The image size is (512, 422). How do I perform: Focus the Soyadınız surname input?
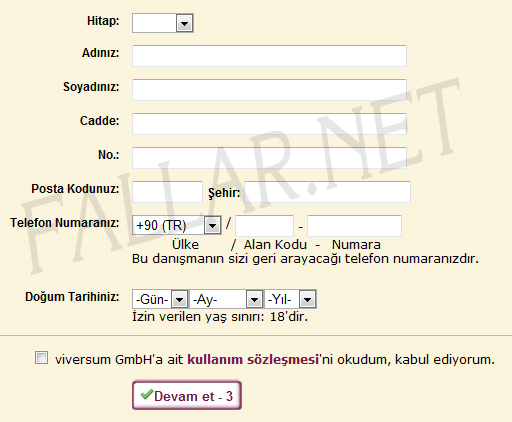tap(269, 90)
